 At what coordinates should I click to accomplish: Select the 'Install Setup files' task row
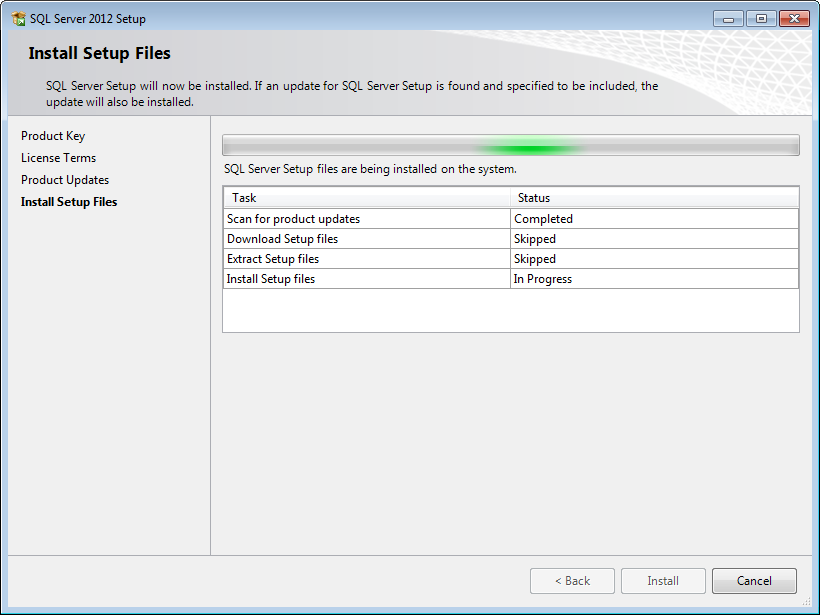coord(511,279)
